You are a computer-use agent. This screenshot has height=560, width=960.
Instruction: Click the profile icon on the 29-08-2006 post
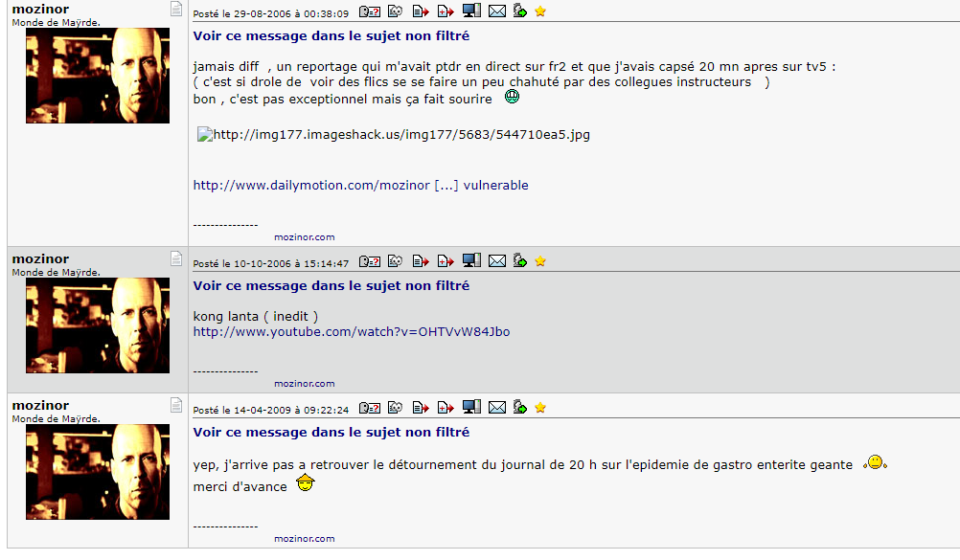click(369, 11)
